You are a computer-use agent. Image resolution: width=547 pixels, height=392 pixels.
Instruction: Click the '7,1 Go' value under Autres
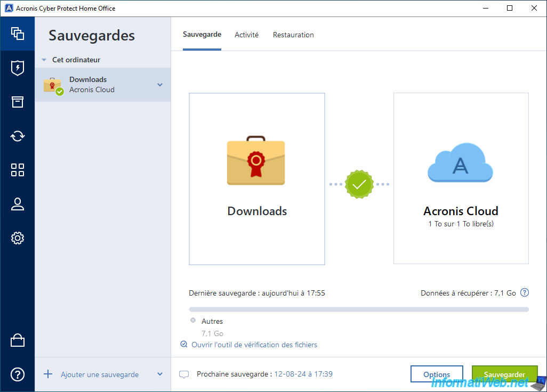[212, 333]
